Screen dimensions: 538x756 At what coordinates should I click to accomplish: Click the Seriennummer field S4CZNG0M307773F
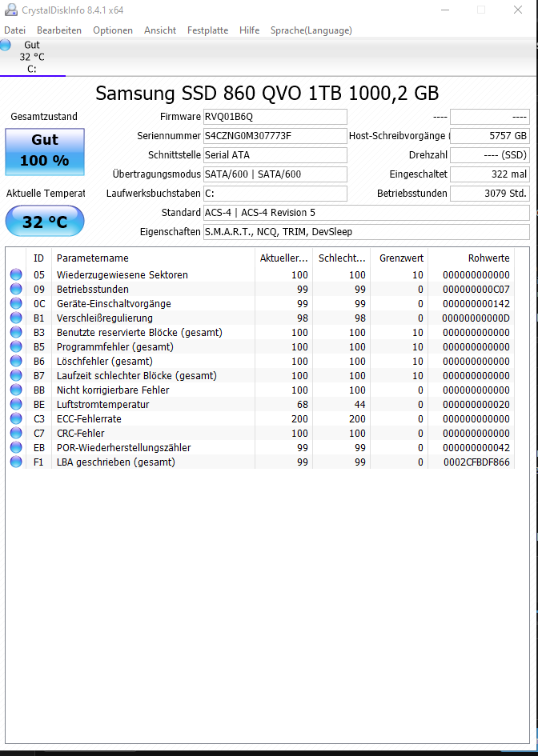[x=275, y=136]
